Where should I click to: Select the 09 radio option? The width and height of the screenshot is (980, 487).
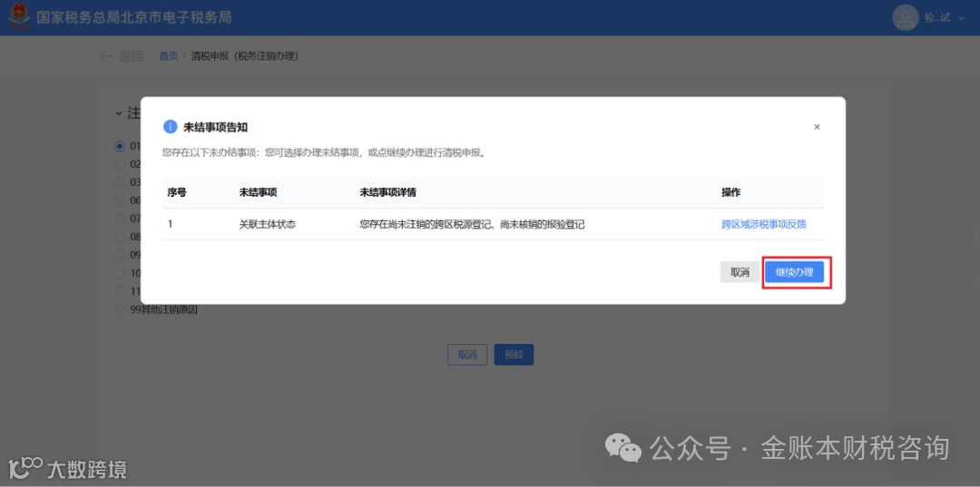click(x=120, y=255)
